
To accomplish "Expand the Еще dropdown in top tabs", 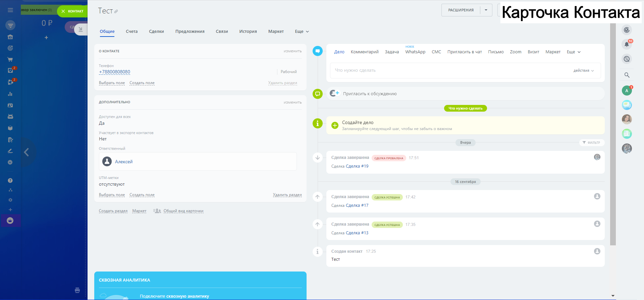I will [302, 32].
